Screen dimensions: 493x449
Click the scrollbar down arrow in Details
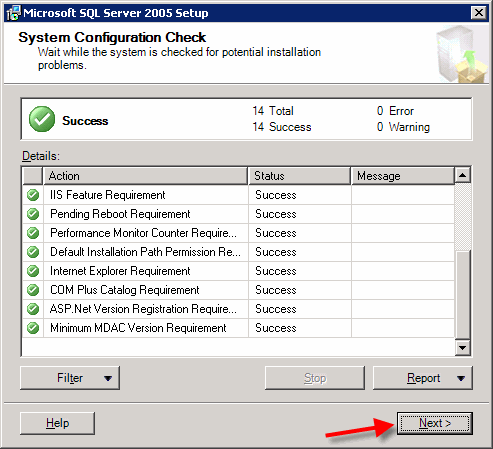coord(463,348)
